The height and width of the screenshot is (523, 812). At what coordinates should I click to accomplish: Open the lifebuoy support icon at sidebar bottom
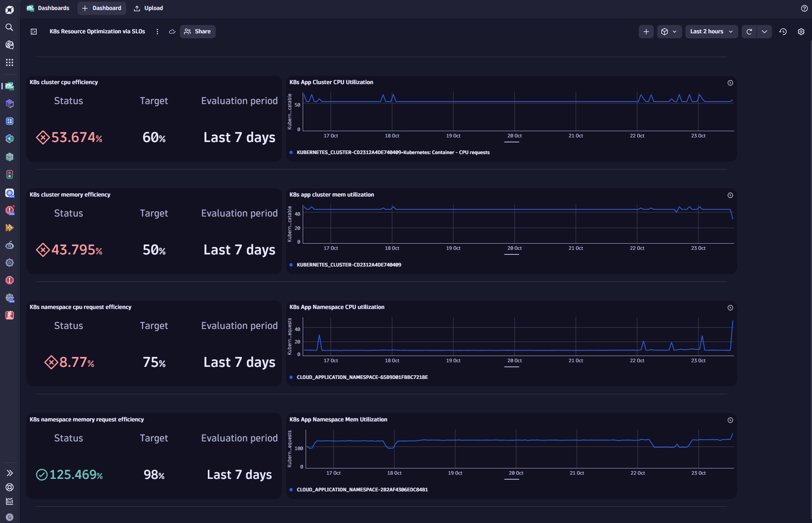click(9, 487)
